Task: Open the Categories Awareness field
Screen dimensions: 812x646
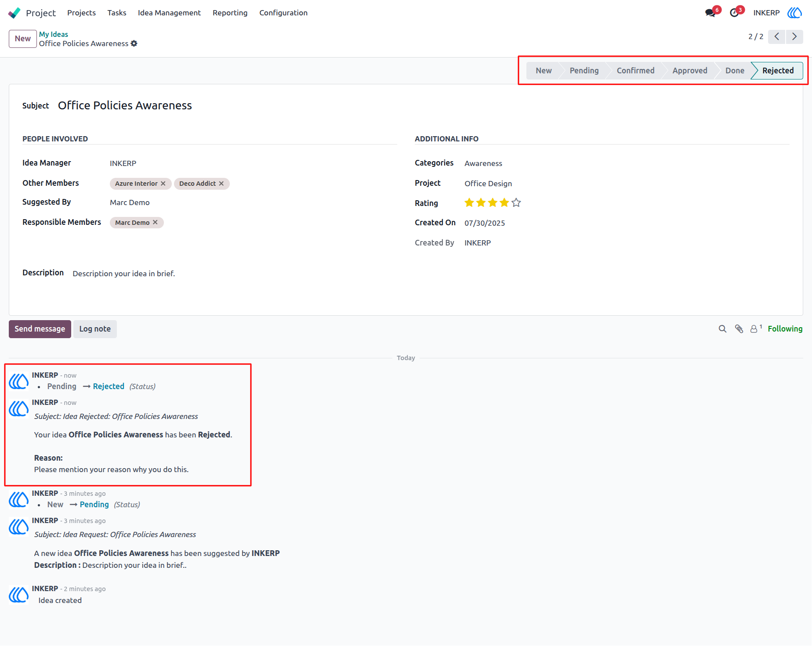Action: point(483,163)
